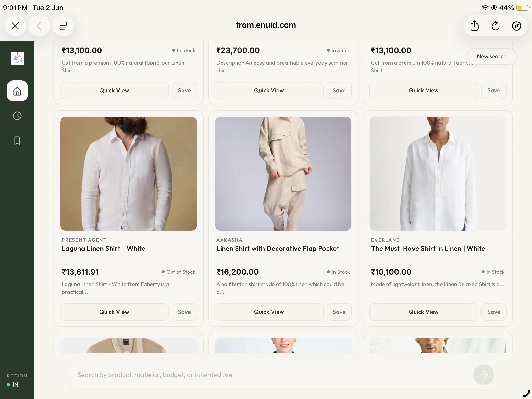Open the reader view icon
The width and height of the screenshot is (532, 399).
click(x=63, y=26)
